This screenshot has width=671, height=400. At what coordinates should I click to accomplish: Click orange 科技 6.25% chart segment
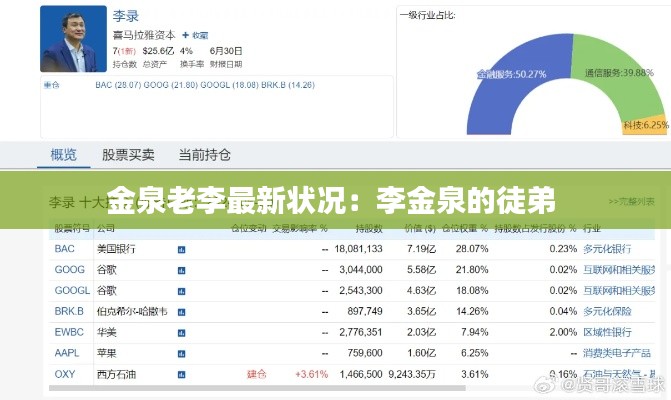click(646, 125)
